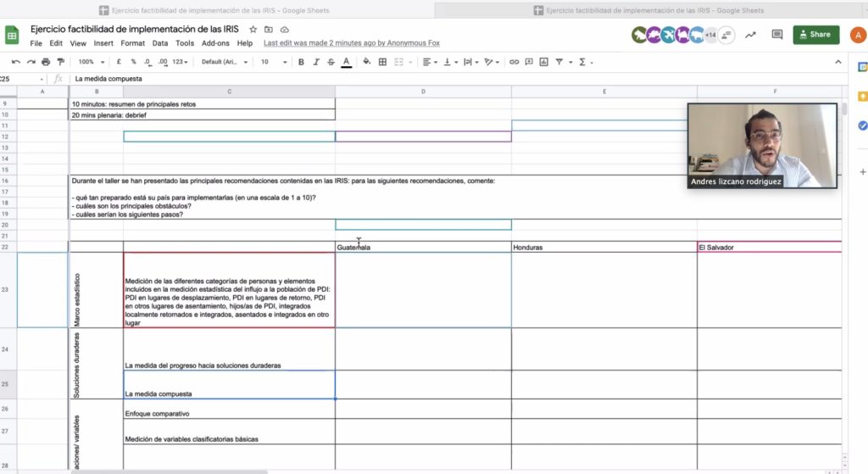Click the print icon
The image size is (868, 474).
(46, 62)
